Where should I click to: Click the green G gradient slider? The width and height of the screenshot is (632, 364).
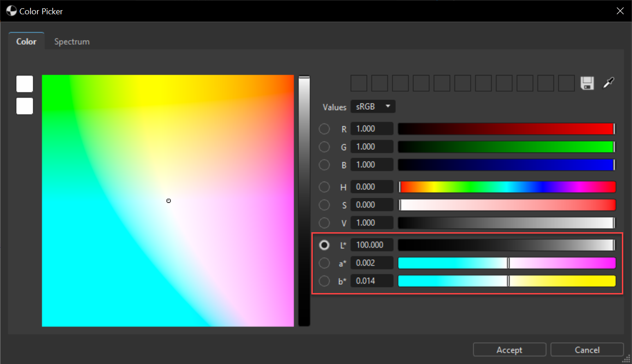[507, 147]
